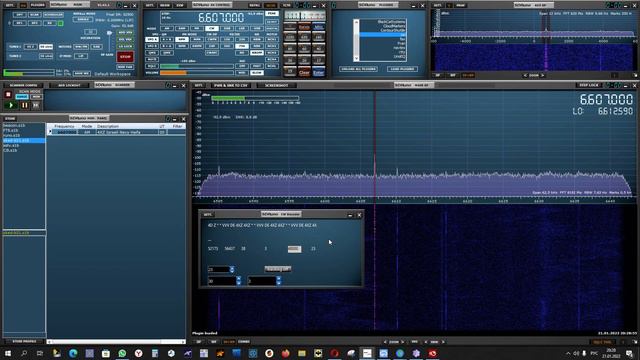
Task: Click Zoom right arrow in Aux SP panel
Action: [x=543, y=76]
